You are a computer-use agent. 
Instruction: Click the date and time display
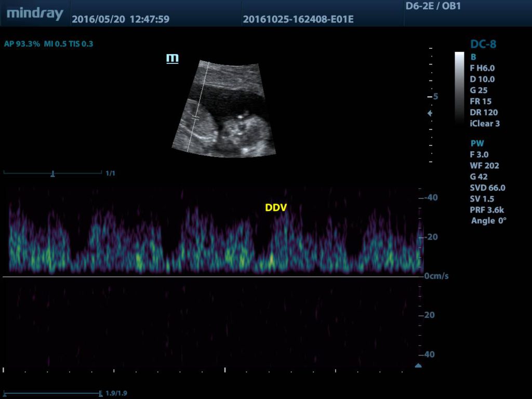[x=120, y=20]
